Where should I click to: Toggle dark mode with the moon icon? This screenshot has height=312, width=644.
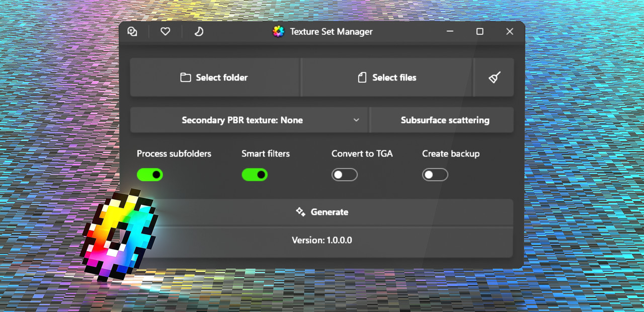[198, 31]
